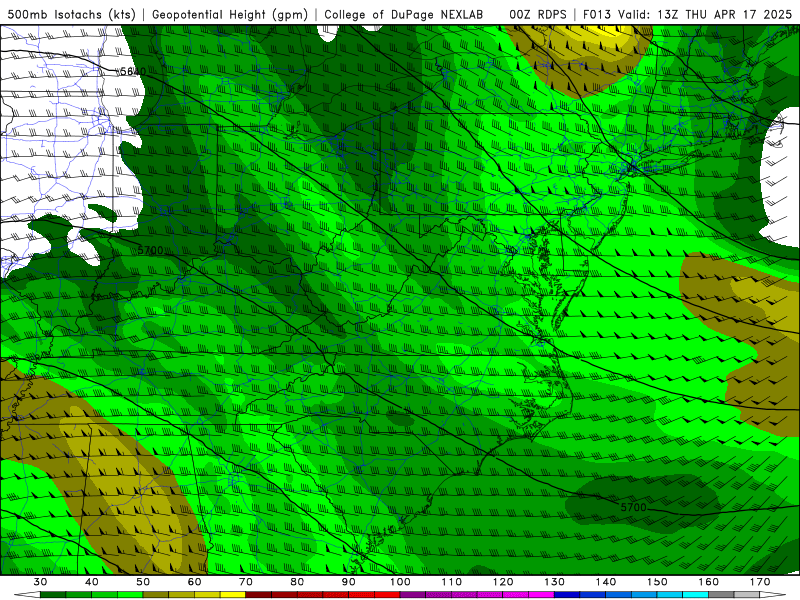Click the 'College of DuPage NEXLAB' label
Viewport: 800px width, 600px height.
point(403,14)
